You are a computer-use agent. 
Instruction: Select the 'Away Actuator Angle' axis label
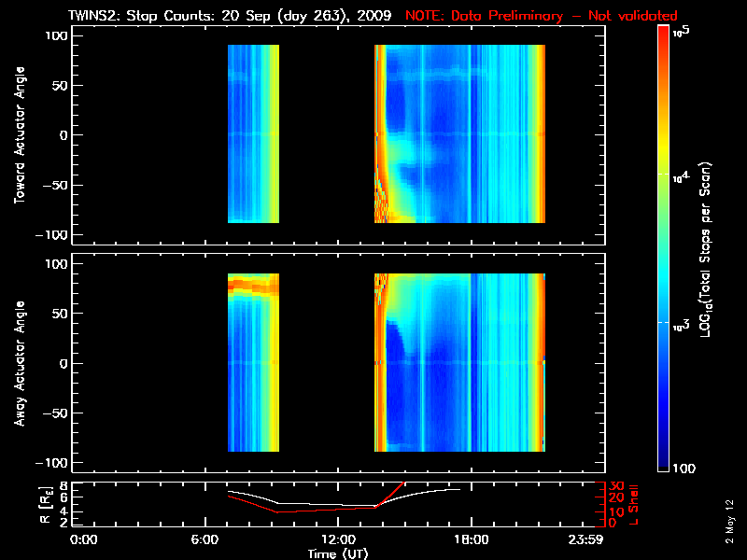pyautogui.click(x=20, y=363)
